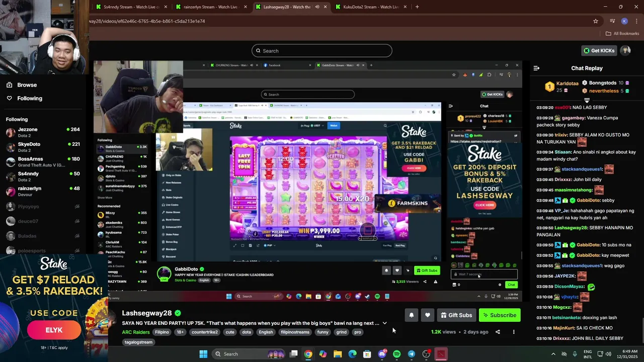Image resolution: width=644 pixels, height=362 pixels.
Task: Open Microsoft Edge from taskbar
Action: [x=352, y=354]
